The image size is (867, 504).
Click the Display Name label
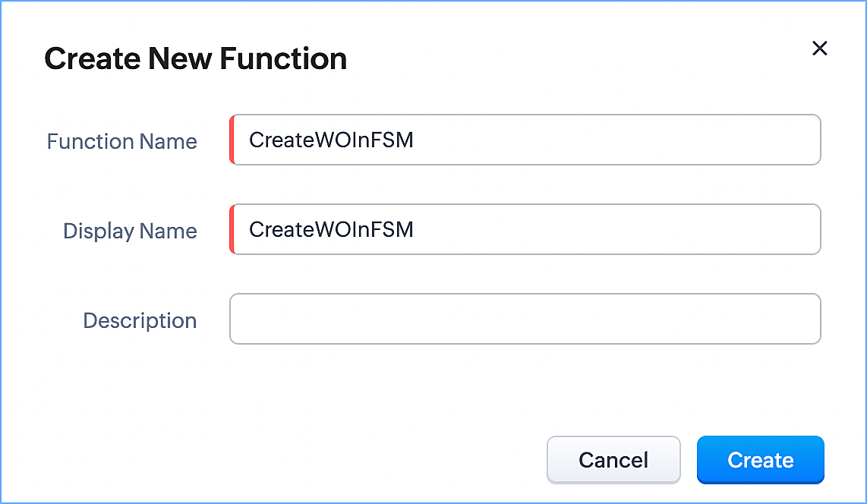[130, 231]
